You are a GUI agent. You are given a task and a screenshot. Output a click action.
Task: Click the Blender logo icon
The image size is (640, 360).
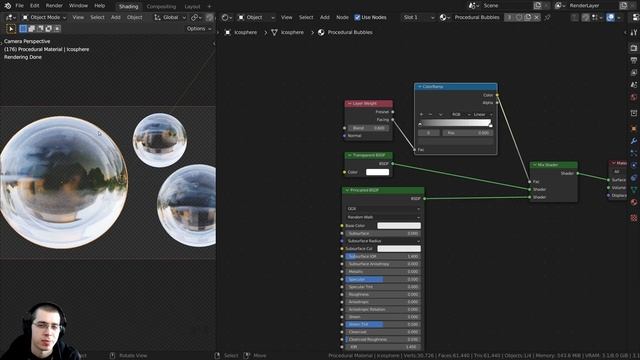[x=7, y=6]
